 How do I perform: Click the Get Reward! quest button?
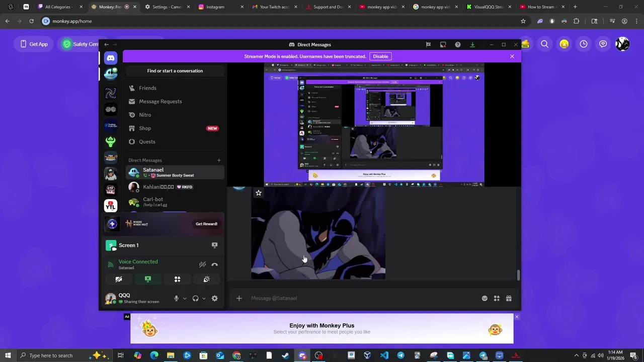206,224
